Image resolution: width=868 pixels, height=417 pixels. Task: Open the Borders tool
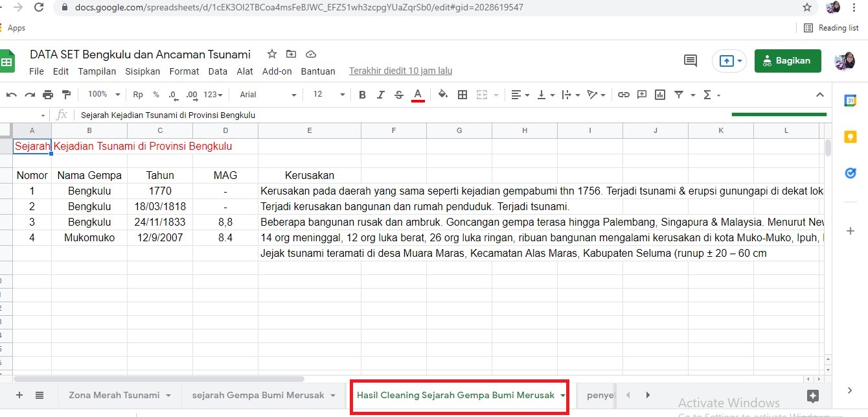coord(463,95)
